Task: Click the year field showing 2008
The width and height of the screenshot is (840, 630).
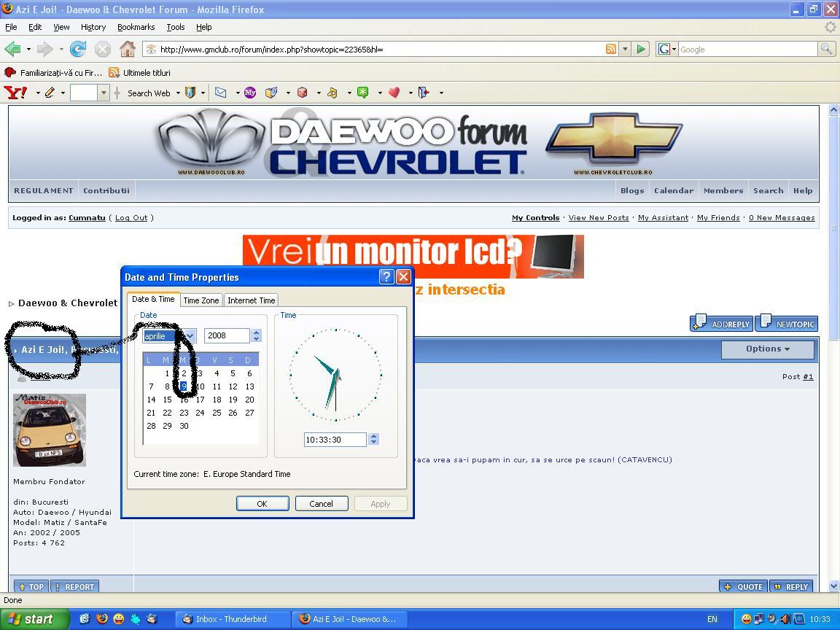Action: [227, 336]
